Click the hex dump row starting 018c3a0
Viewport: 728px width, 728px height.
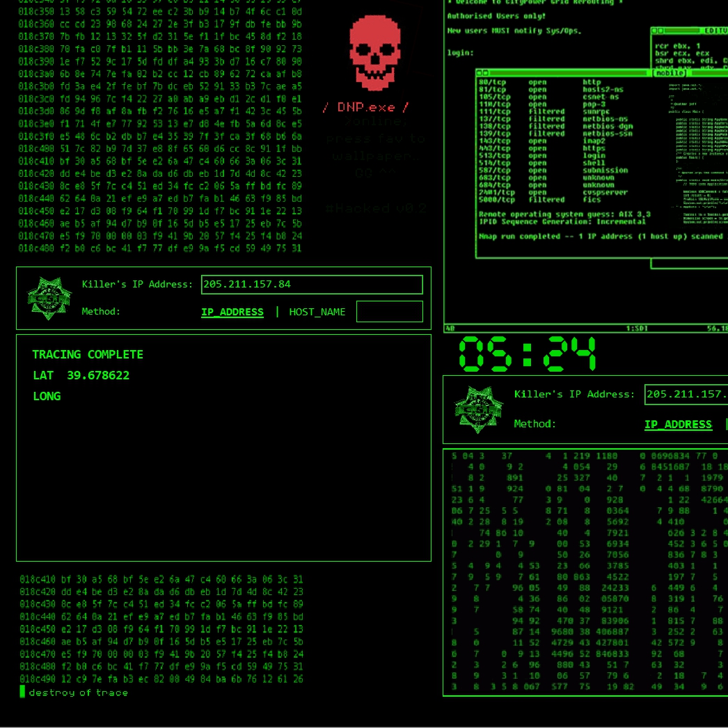coord(160,74)
